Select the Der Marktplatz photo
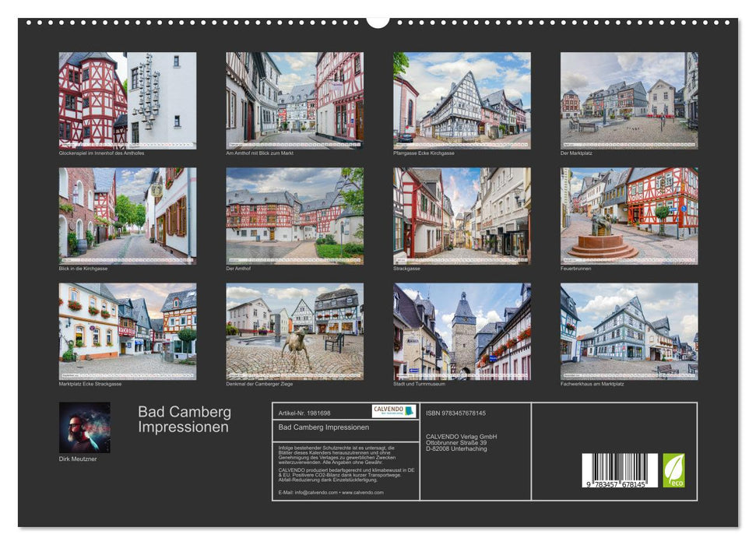This screenshot has height=545, width=756. 629,100
